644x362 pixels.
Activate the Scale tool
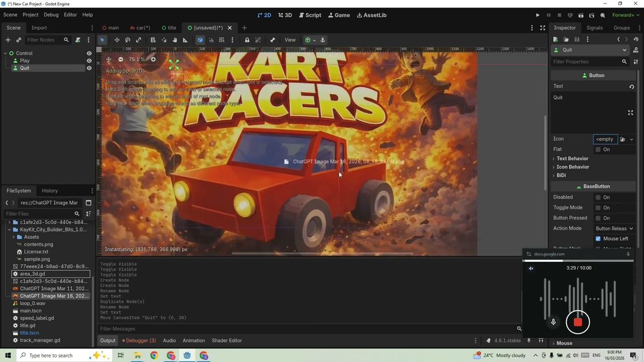coord(138,40)
